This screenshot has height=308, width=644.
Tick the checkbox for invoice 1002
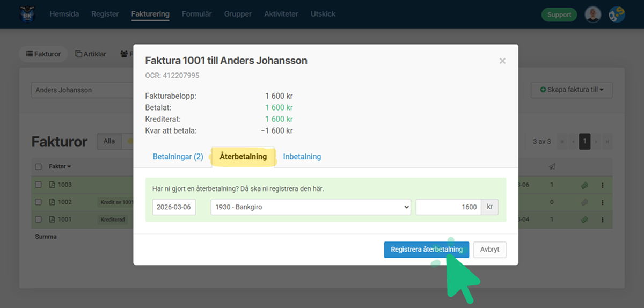[38, 202]
